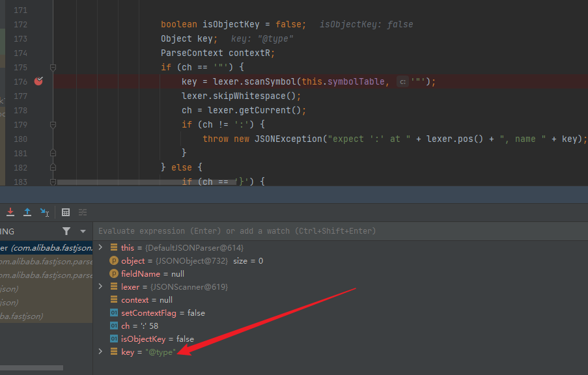
Task: Expand the 'lexer' variable node
Action: tap(100, 286)
